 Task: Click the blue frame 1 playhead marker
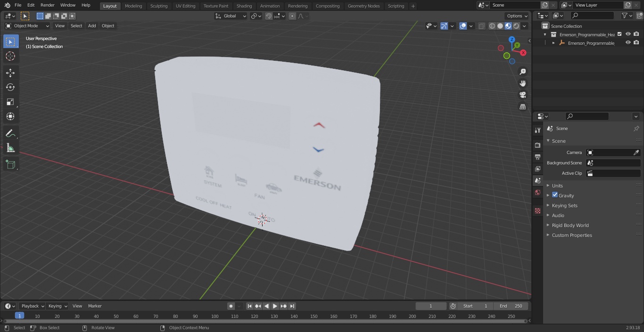pyautogui.click(x=19, y=316)
